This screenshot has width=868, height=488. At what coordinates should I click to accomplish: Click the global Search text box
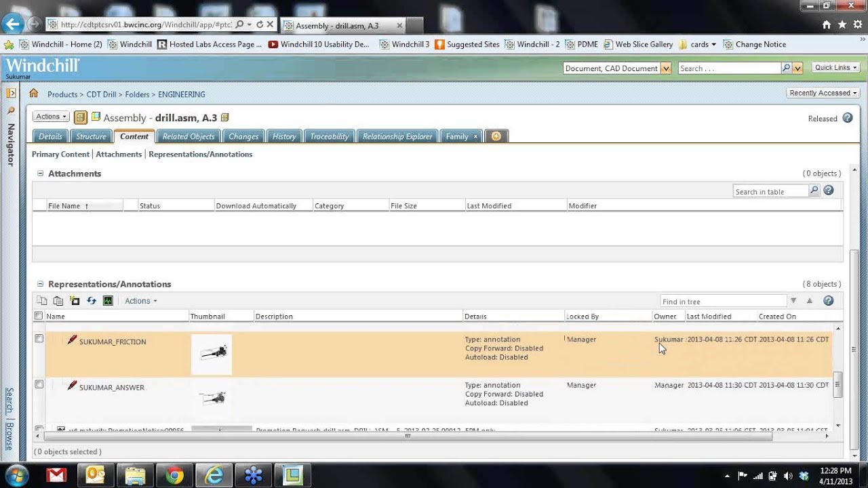[x=729, y=68]
